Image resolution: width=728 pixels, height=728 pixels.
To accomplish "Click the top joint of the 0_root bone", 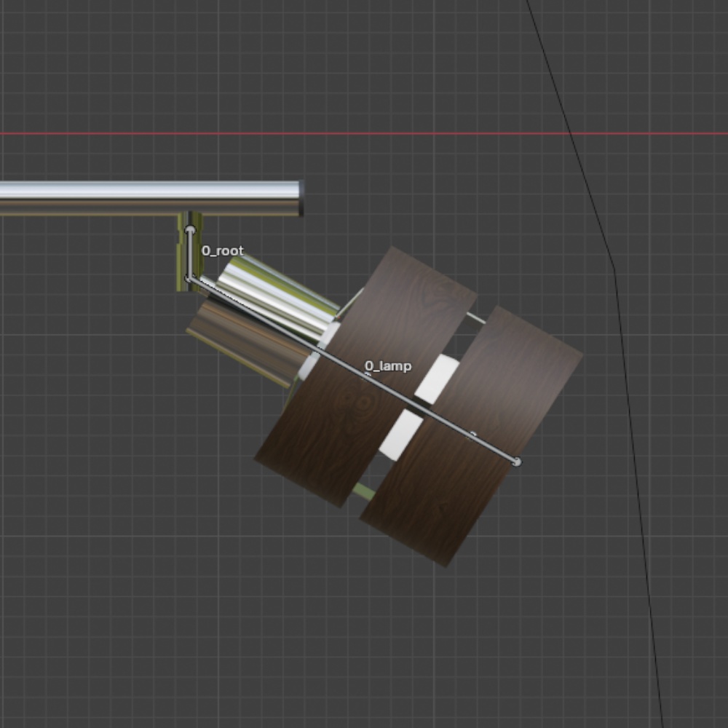I will [x=190, y=229].
